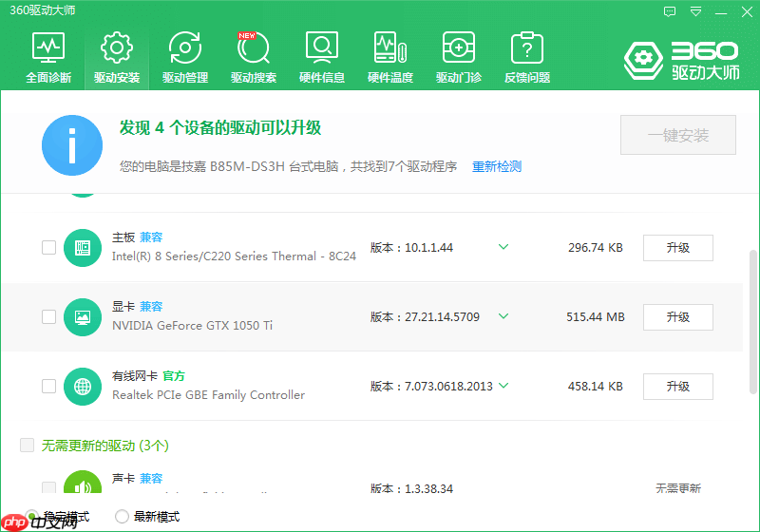Click 升级 for the NVIDIA GeForce driver

click(x=678, y=317)
